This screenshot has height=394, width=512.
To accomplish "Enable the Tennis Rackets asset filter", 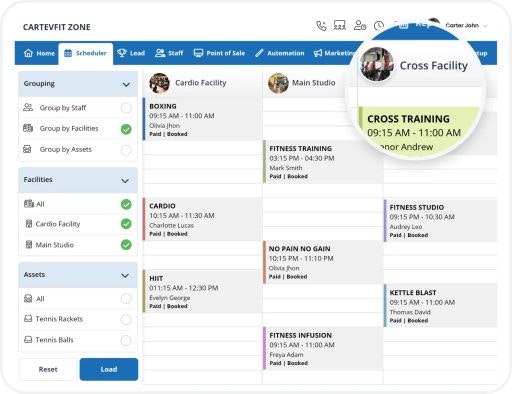I will click(126, 319).
